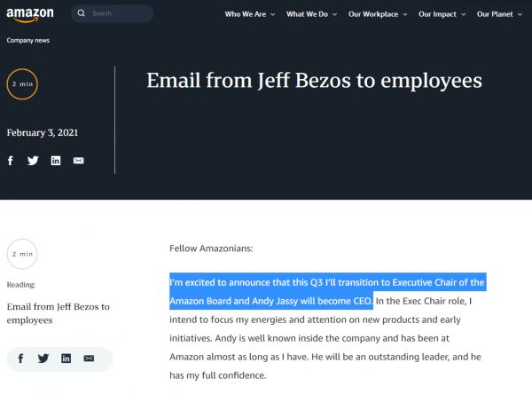Share on Twitter from the header
This screenshot has width=532, height=394.
(x=33, y=161)
